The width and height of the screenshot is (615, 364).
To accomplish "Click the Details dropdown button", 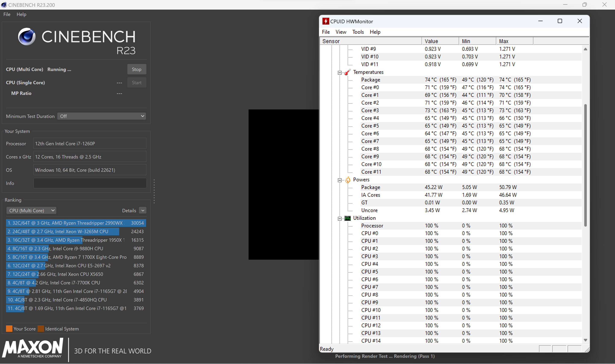I will (x=142, y=211).
